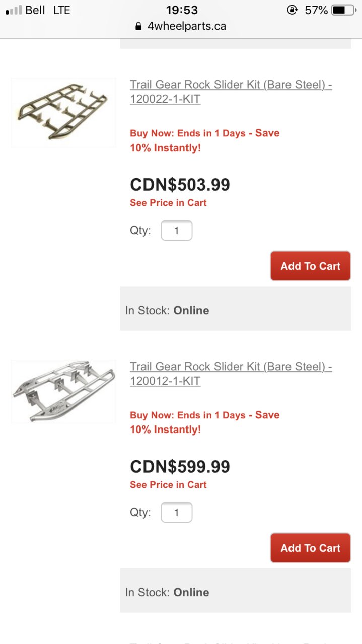
Task: Tap the orientation lock status icon
Action: (292, 10)
